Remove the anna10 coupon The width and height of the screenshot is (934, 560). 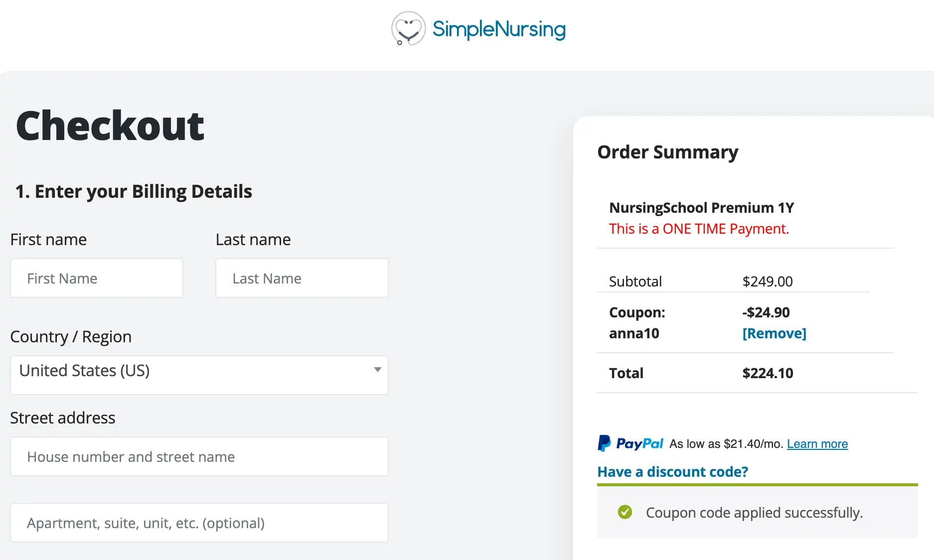tap(774, 333)
